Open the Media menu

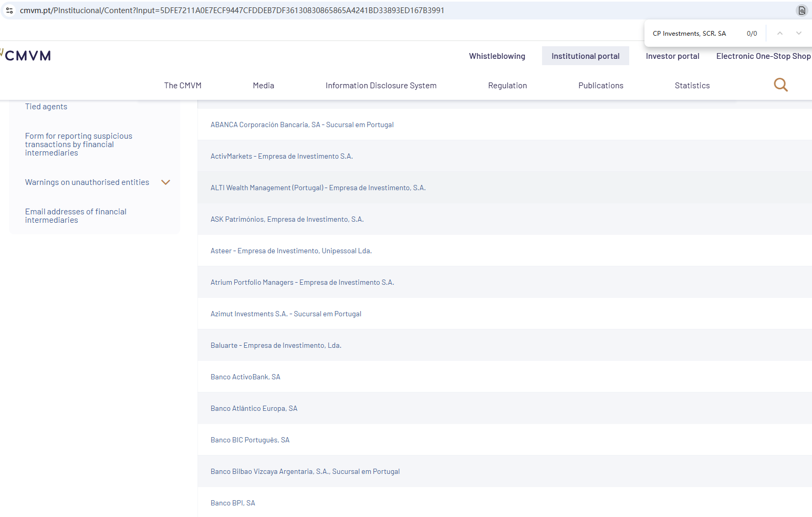coord(263,86)
